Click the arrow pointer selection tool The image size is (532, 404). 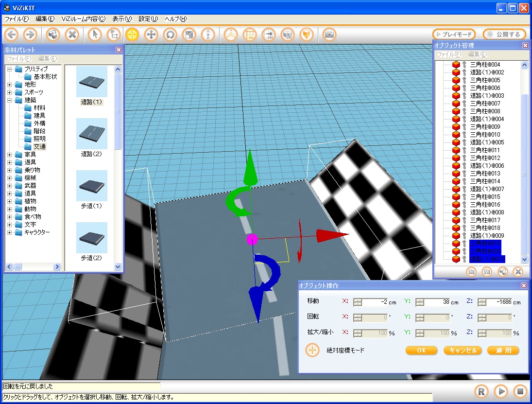(95, 35)
